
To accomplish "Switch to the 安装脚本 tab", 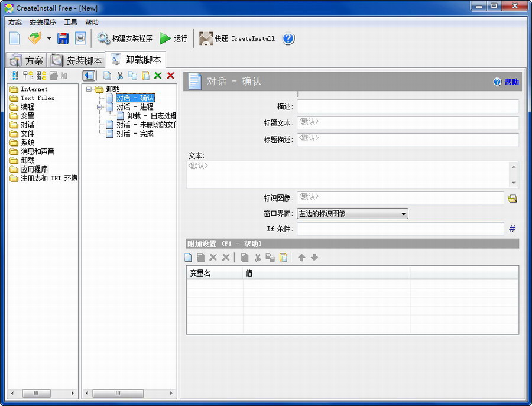I will pyautogui.click(x=76, y=60).
